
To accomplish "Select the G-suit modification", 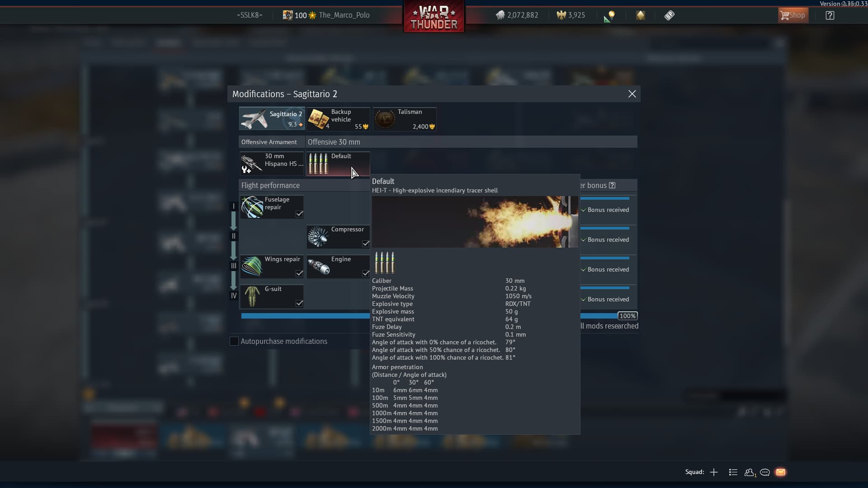I will click(272, 296).
